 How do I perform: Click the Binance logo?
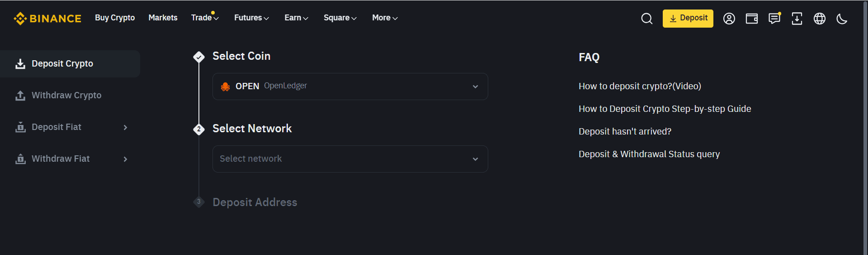pos(47,19)
